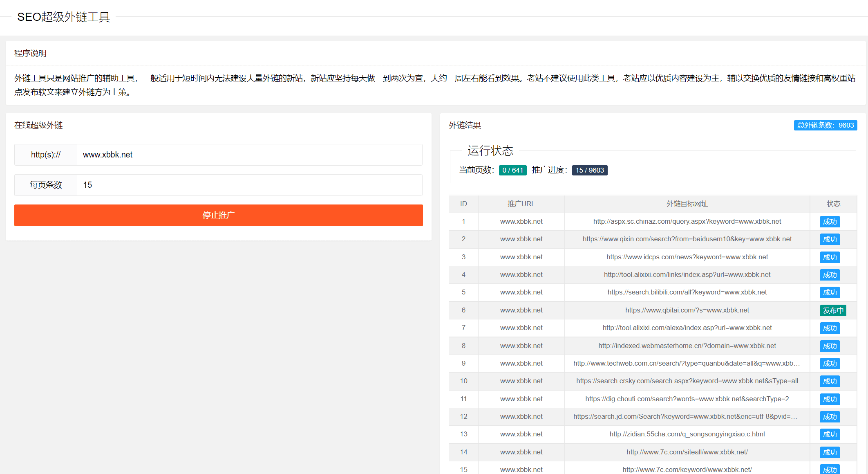This screenshot has height=474, width=868.
Task: Click the http(s):// field label
Action: pyautogui.click(x=46, y=155)
